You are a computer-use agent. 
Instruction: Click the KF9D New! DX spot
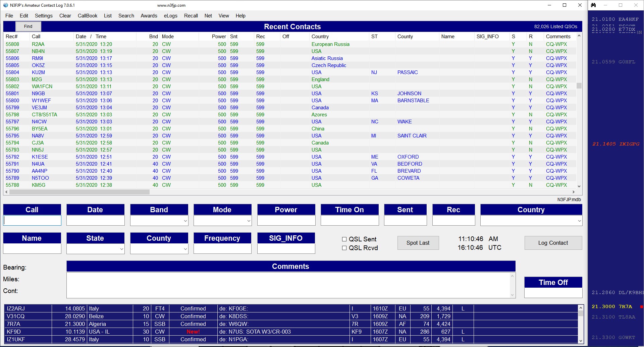291,332
